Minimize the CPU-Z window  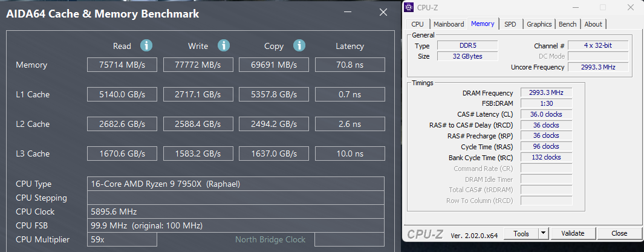pyautogui.click(x=575, y=7)
